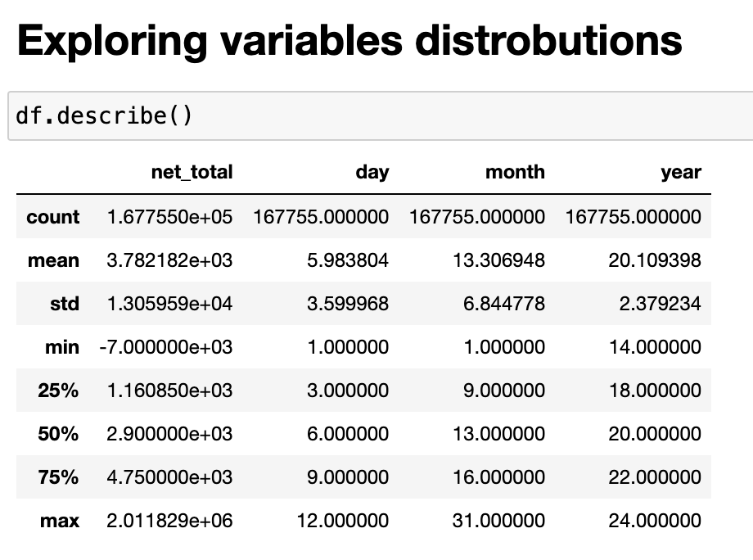Click the month std value 6.844778
The image size is (753, 560).
click(x=503, y=304)
